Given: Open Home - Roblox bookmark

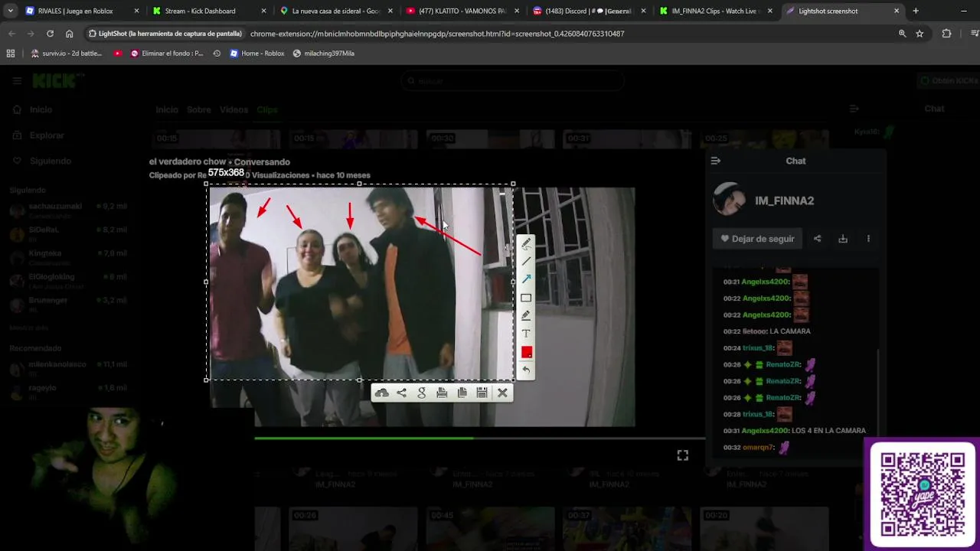Looking at the screenshot, I should coord(257,54).
